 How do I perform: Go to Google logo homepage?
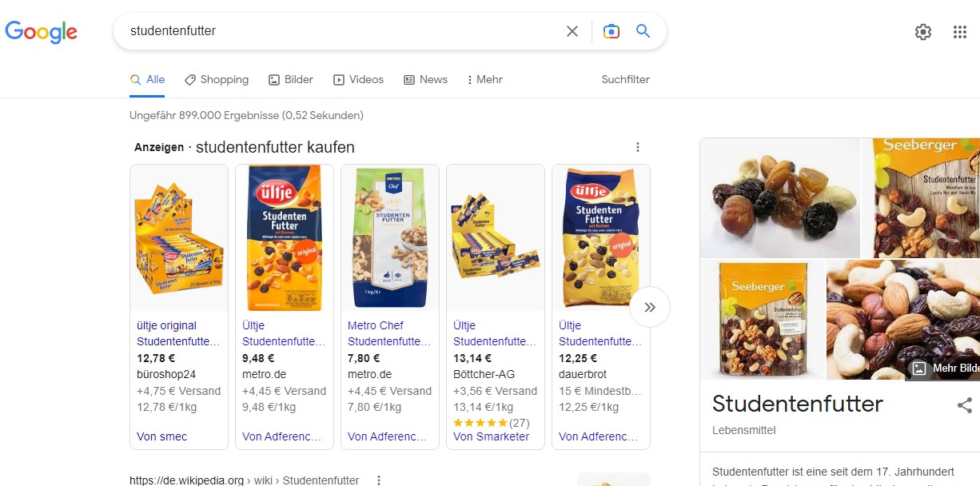[42, 32]
